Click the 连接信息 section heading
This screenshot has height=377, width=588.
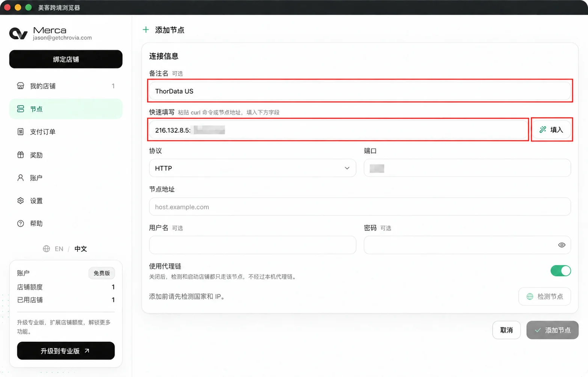click(x=164, y=56)
